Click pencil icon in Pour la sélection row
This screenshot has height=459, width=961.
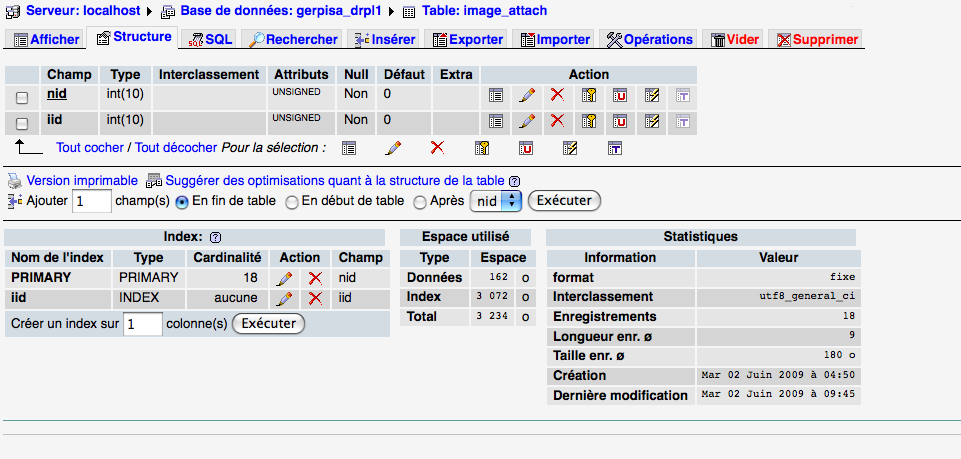point(393,148)
